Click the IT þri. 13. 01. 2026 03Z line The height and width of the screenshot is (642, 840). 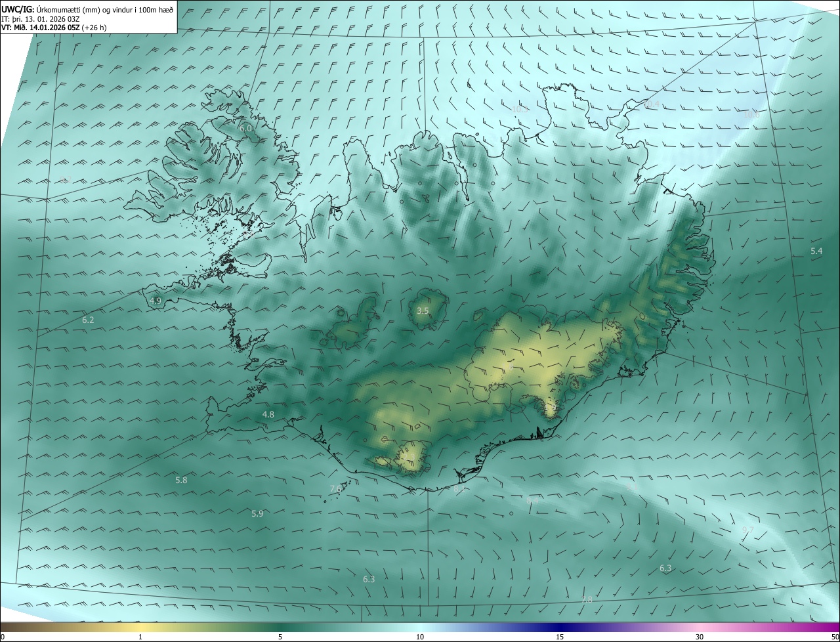(41, 18)
